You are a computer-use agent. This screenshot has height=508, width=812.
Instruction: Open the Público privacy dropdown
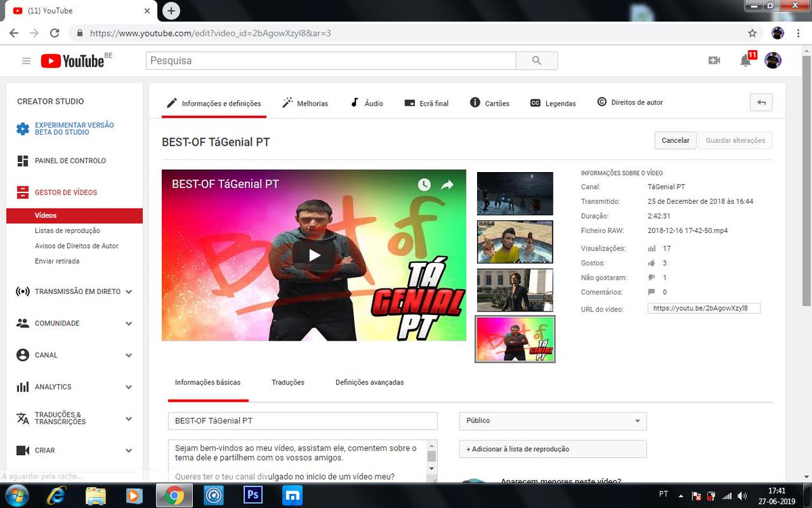(x=553, y=421)
